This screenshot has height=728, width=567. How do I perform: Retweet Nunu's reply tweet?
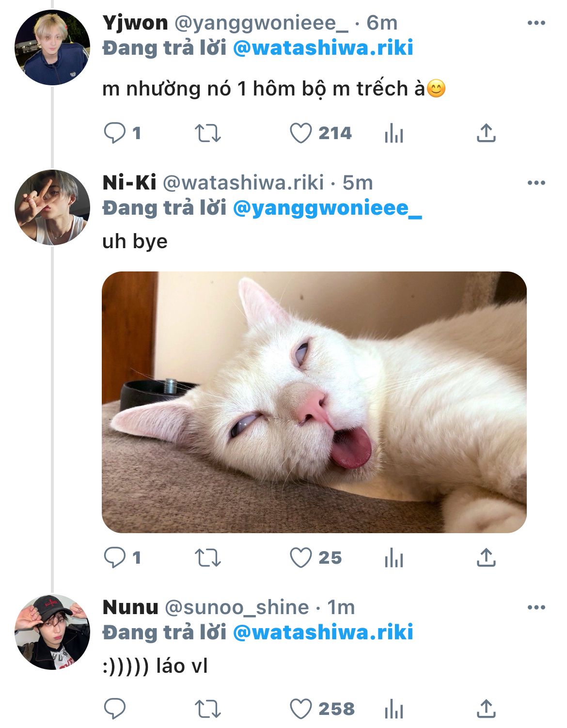pos(207,709)
